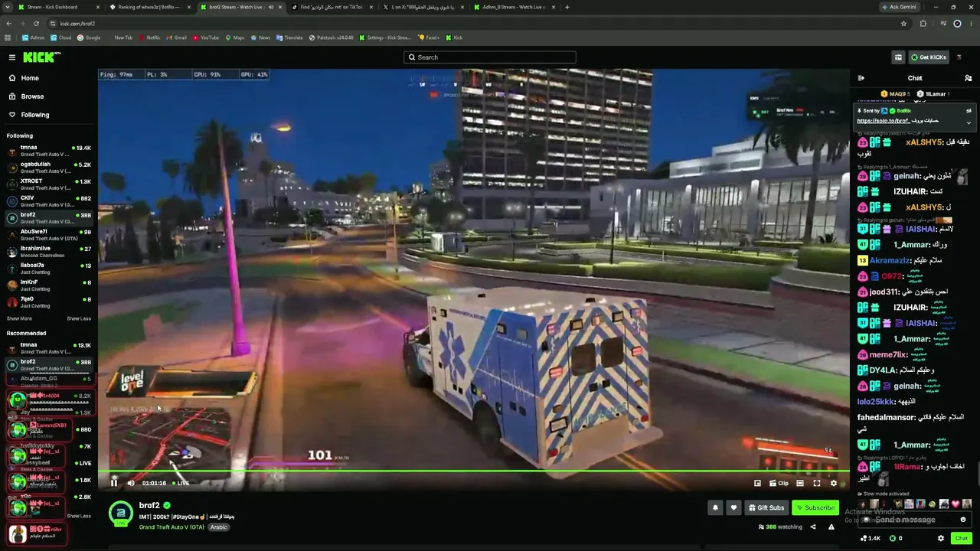Open the ilaboal7a channel in the sidebar
The height and width of the screenshot is (551, 980).
click(49, 269)
